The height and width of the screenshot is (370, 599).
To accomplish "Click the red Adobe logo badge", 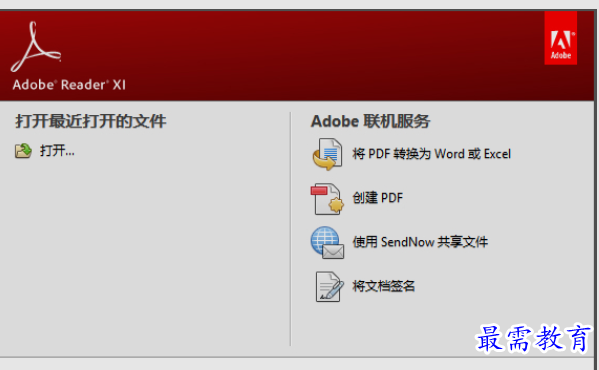I will [560, 38].
